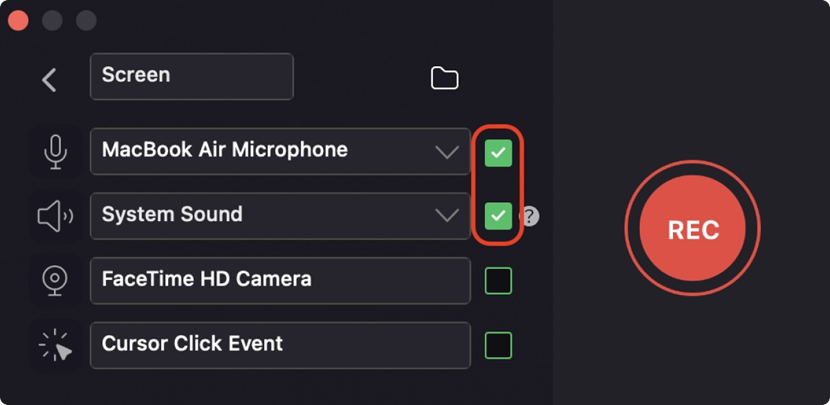The width and height of the screenshot is (830, 405).
Task: Open the System Sound source selector
Action: [260, 215]
